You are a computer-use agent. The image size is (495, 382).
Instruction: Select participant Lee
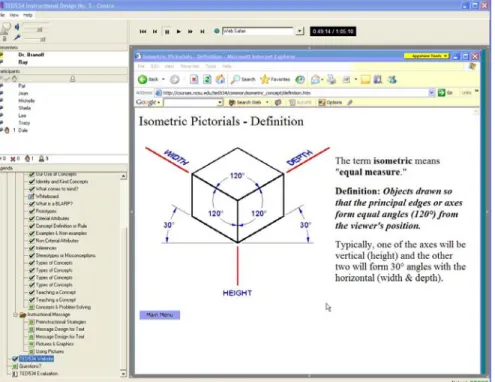(22, 115)
